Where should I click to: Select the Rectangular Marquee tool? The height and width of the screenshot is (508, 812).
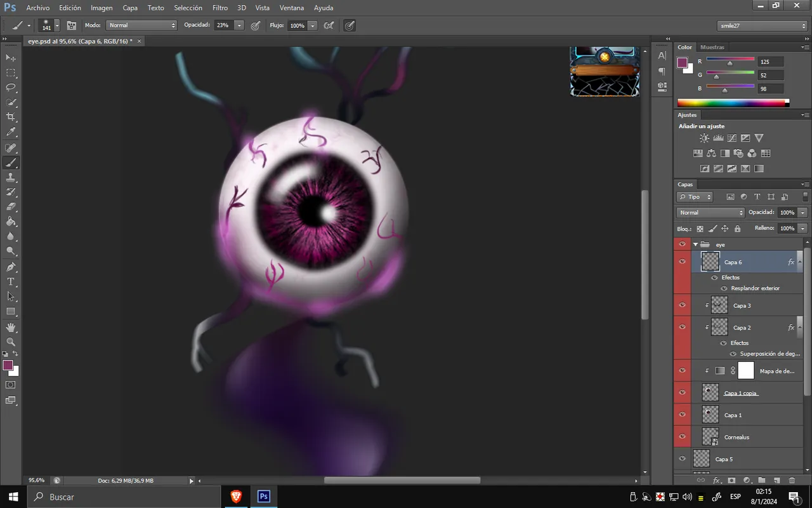pyautogui.click(x=11, y=73)
